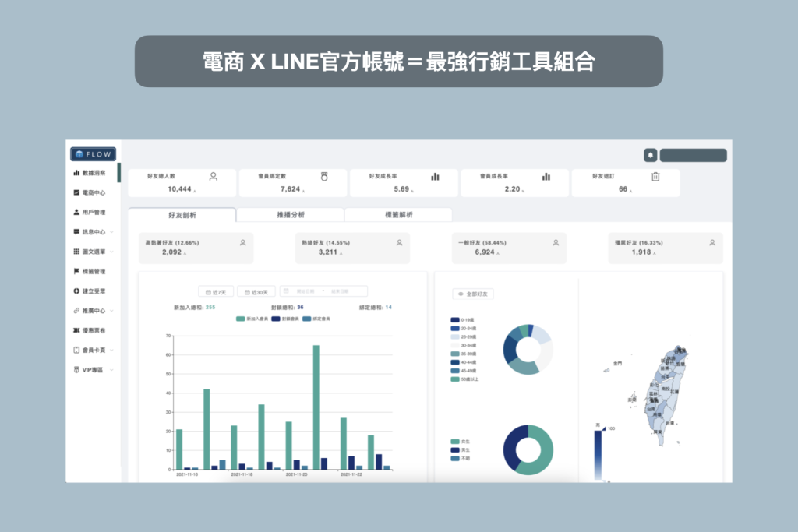
Task: Click bar chart icon on 會員成長率 card
Action: point(546,177)
